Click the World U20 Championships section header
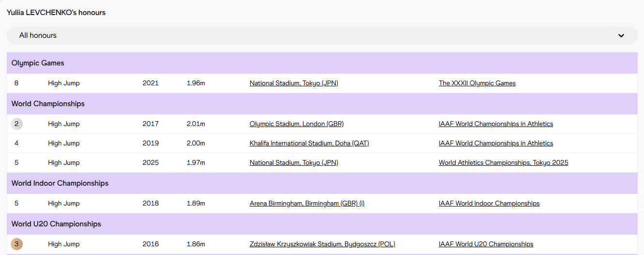 (56, 224)
